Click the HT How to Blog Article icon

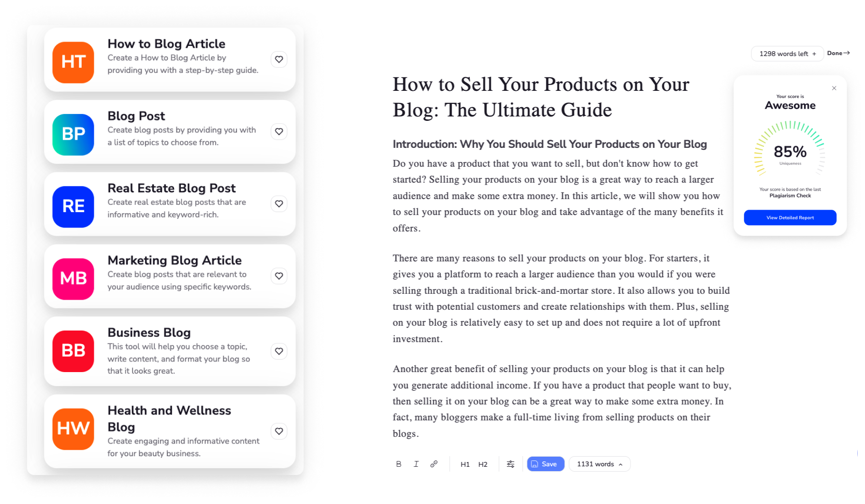tap(73, 62)
